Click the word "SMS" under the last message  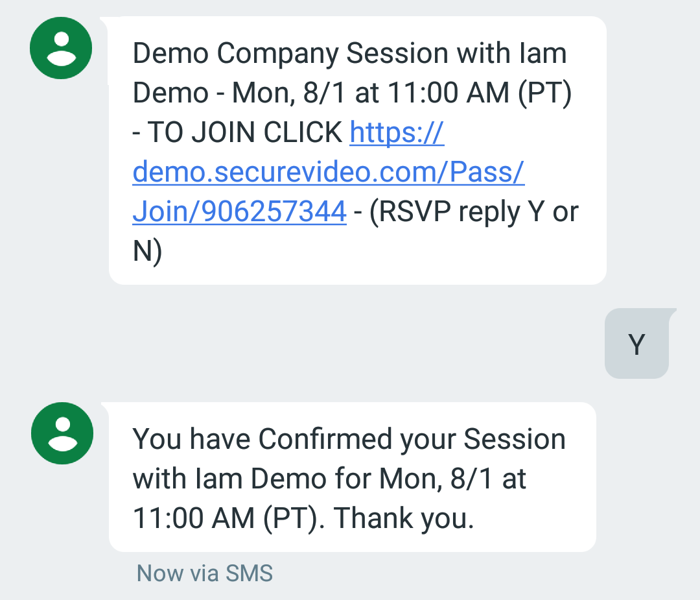249,573
